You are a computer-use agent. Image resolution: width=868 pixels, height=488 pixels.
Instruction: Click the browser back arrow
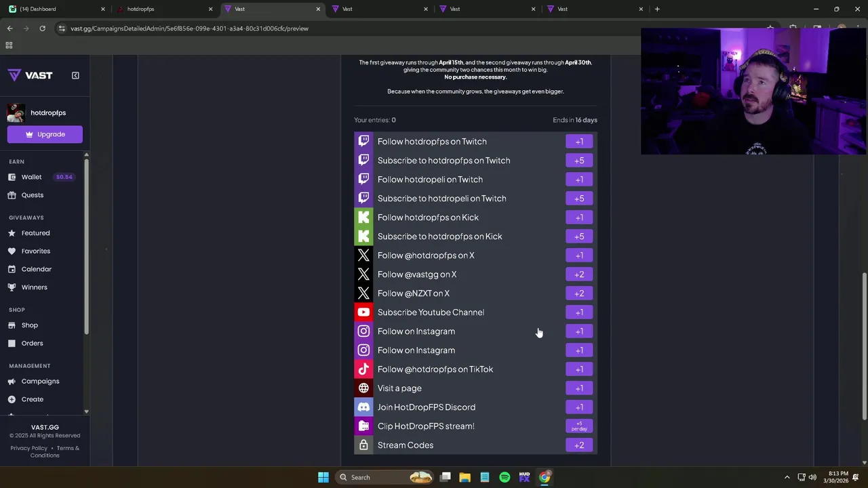point(9,28)
